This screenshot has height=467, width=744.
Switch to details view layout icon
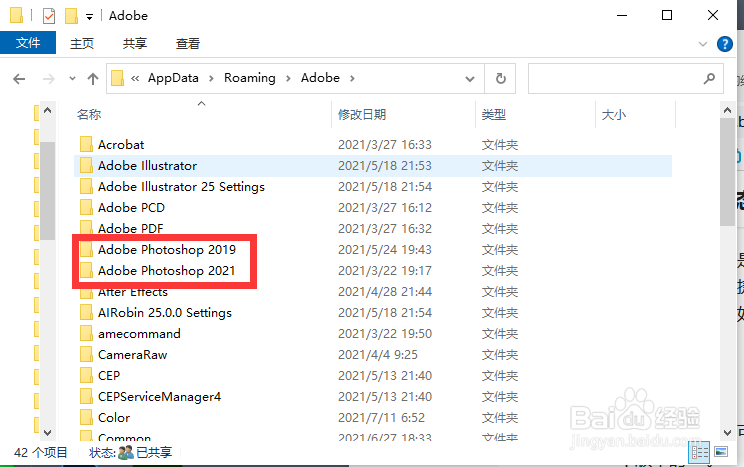[700, 452]
